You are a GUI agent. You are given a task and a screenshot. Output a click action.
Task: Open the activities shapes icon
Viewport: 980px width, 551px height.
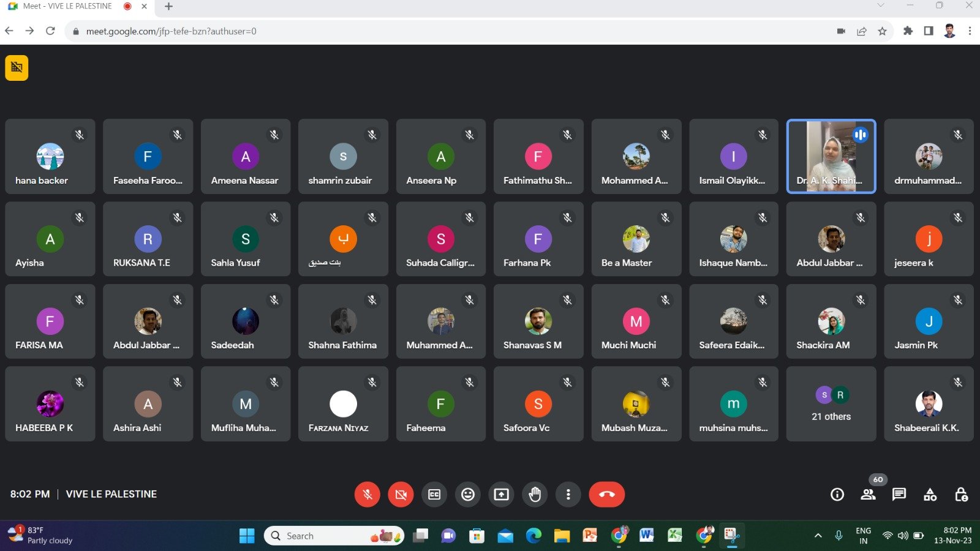930,495
